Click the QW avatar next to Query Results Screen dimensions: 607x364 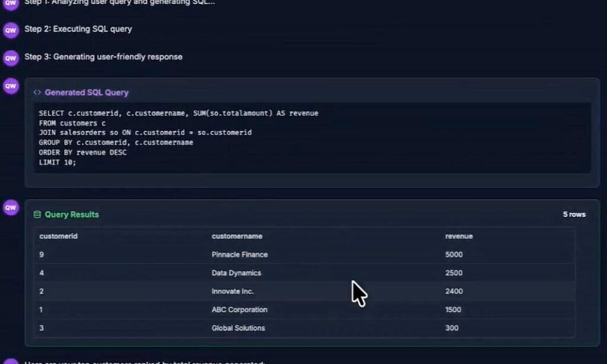click(x=11, y=207)
